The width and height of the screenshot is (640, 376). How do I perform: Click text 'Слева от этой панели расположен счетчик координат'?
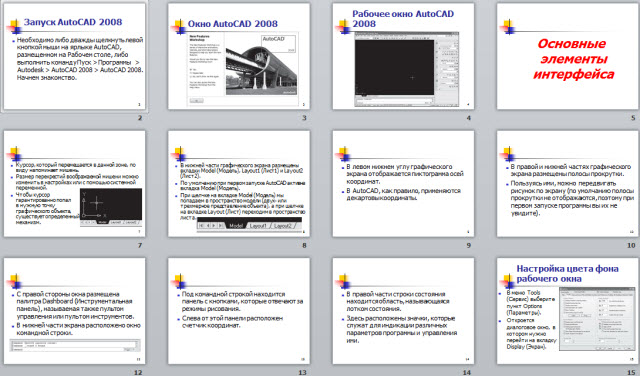tap(232, 322)
